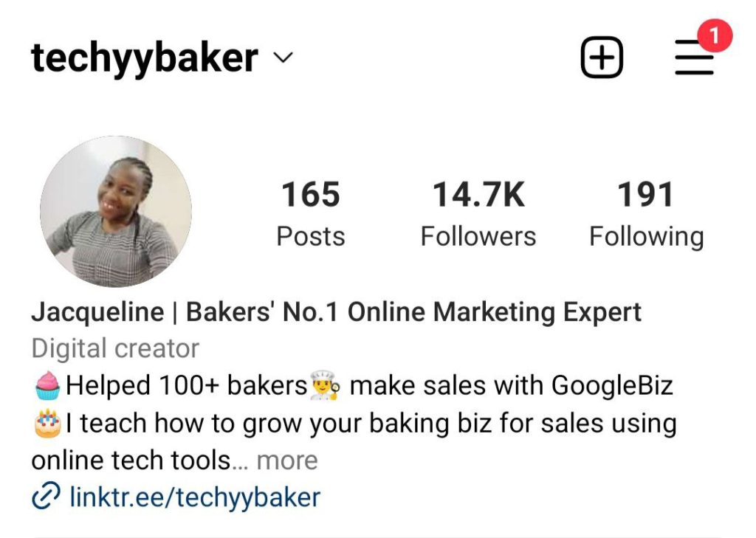The height and width of the screenshot is (538, 756).
Task: Open the 191 Following list
Action: click(x=646, y=215)
